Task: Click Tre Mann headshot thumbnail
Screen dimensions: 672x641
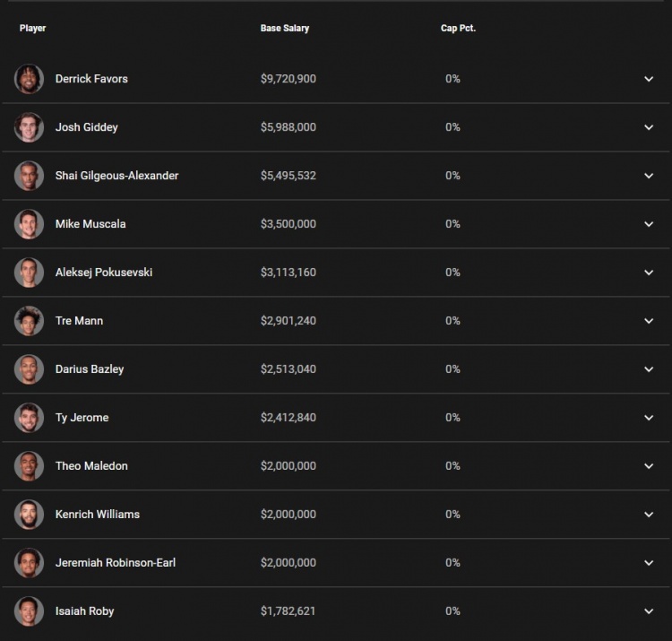Action: [29, 321]
